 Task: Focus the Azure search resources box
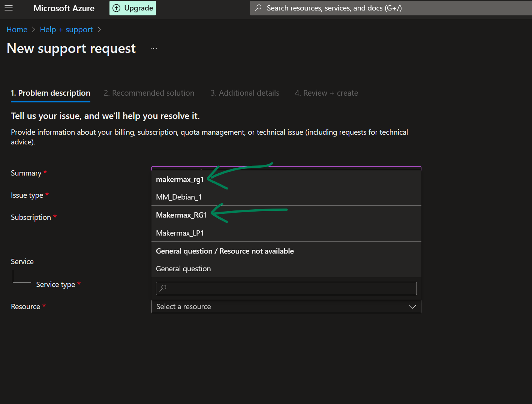tap(391, 8)
